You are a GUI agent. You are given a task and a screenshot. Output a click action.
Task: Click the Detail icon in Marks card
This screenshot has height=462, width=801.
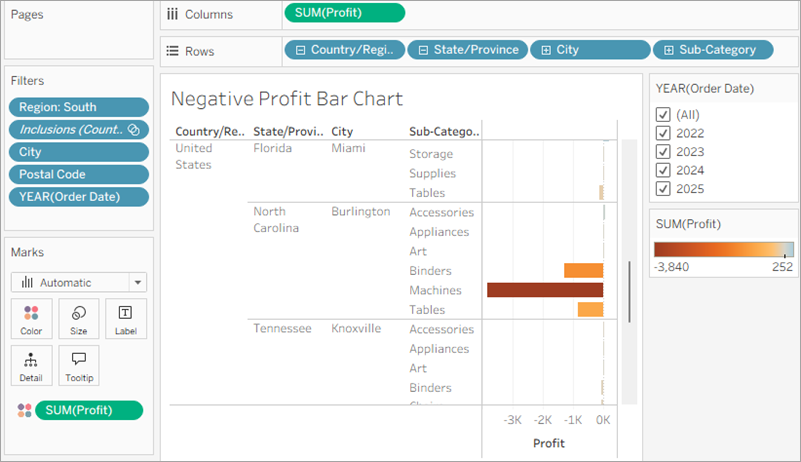click(31, 365)
